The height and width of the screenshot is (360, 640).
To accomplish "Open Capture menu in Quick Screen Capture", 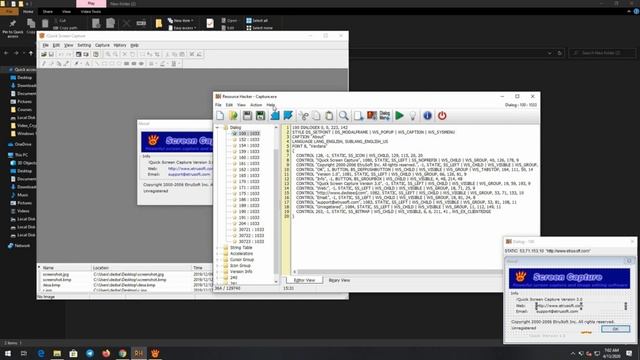I will pos(102,45).
